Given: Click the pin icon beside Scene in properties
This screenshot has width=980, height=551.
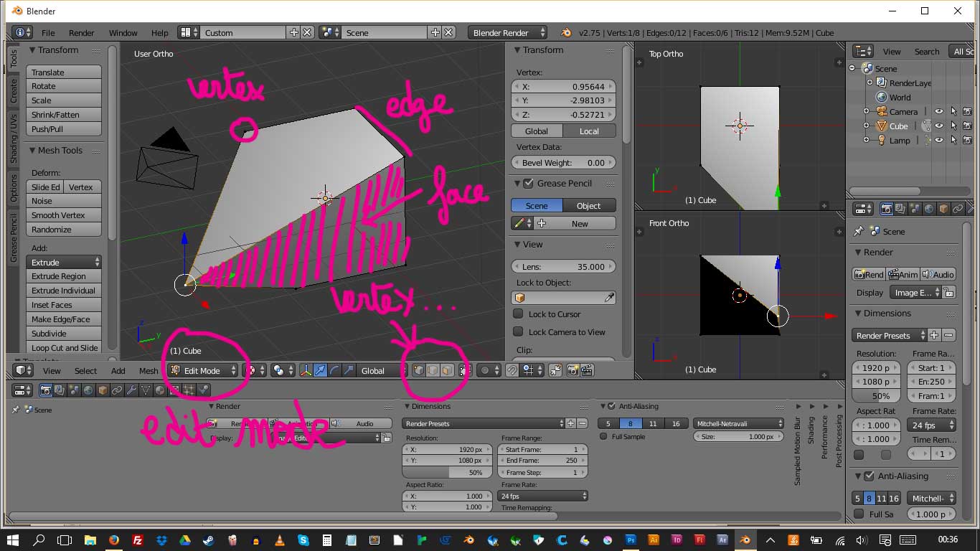Looking at the screenshot, I should pyautogui.click(x=858, y=232).
